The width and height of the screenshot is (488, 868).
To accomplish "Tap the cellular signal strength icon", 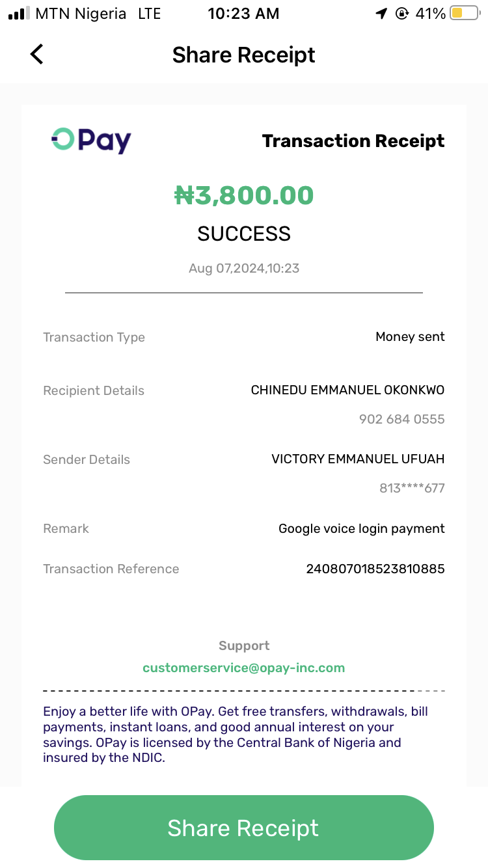I will tap(19, 14).
